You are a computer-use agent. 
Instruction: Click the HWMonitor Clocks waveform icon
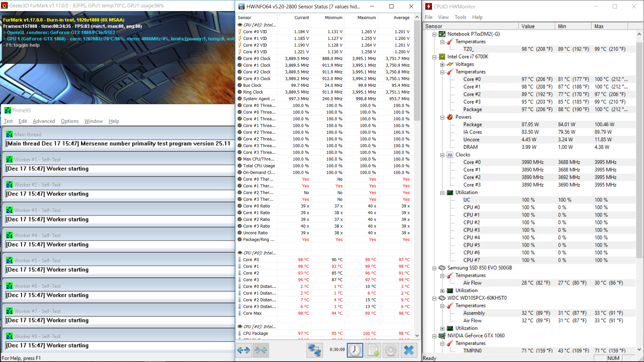450,155
